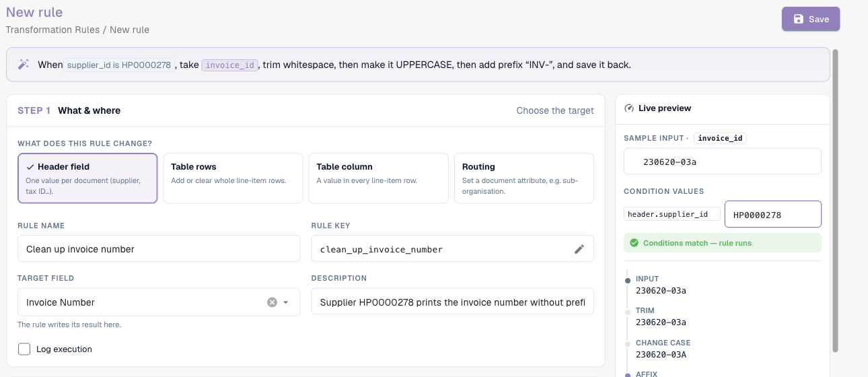Edit rule key with pencil icon
Viewport: 868px width, 377px height.
point(579,249)
